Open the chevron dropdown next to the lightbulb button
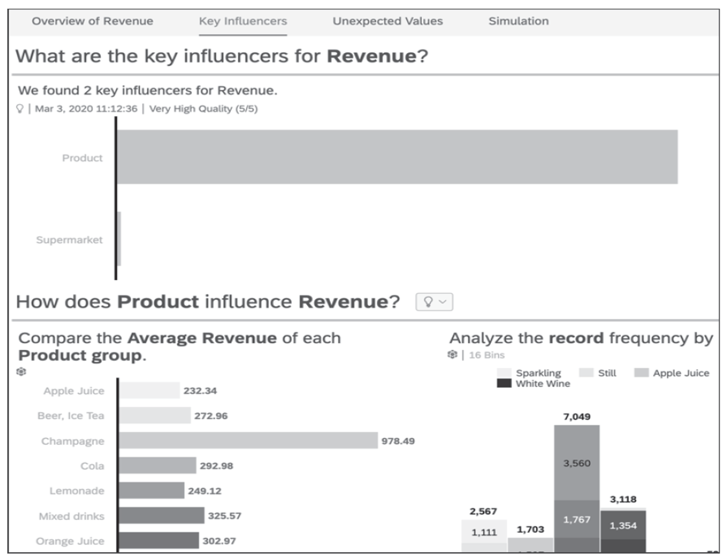Screen dimensions: 728x560 pyautogui.click(x=442, y=302)
